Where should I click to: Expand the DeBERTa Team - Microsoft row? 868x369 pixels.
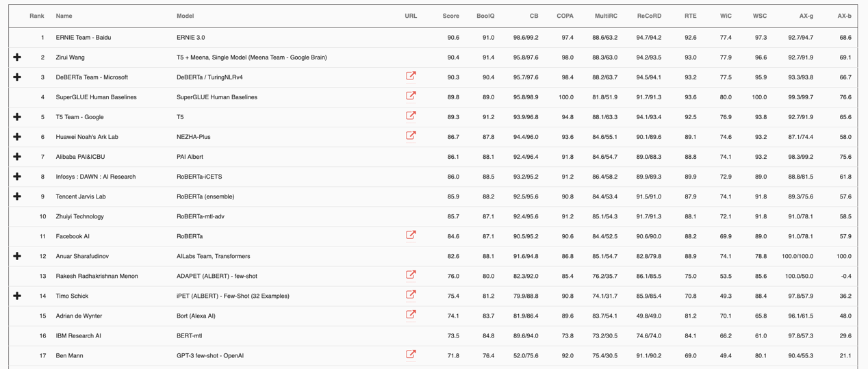pyautogui.click(x=17, y=77)
